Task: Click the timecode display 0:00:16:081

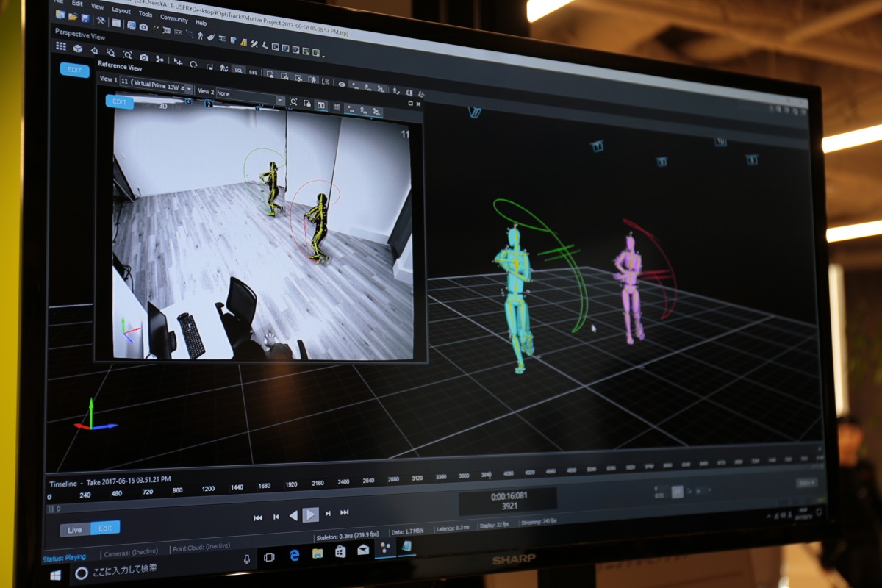Action: [x=508, y=496]
